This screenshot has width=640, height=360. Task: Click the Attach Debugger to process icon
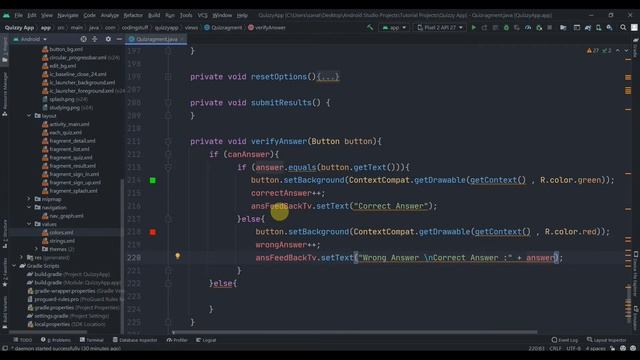(539, 27)
